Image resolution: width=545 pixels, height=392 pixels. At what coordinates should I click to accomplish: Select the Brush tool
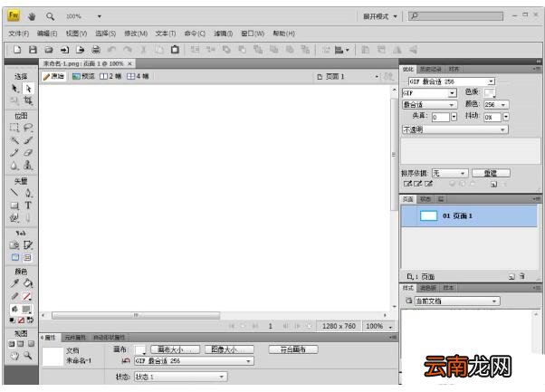[x=28, y=140]
